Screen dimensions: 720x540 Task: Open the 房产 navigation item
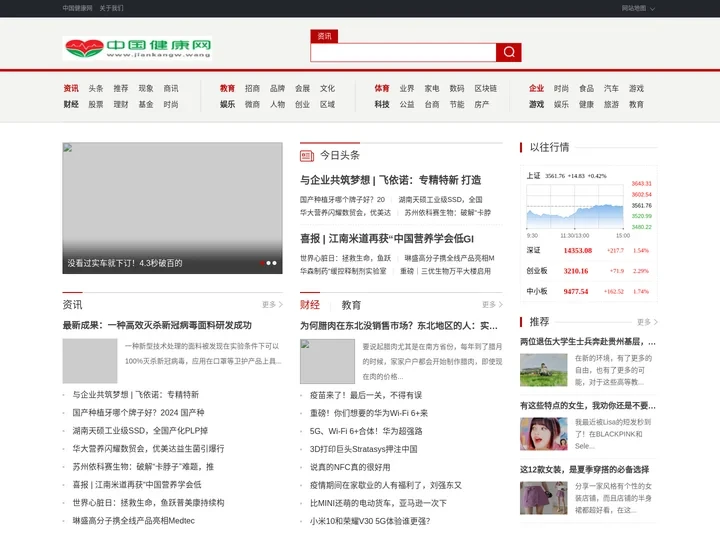coord(482,104)
